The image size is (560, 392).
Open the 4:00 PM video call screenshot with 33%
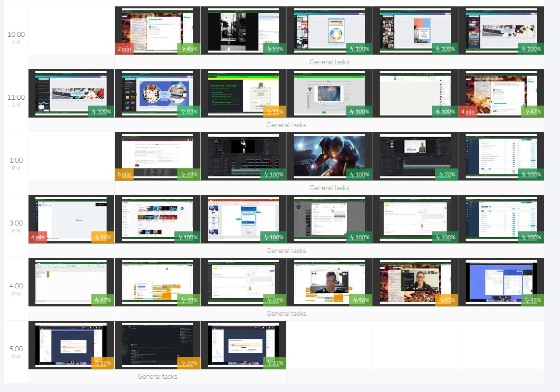[x=415, y=281]
